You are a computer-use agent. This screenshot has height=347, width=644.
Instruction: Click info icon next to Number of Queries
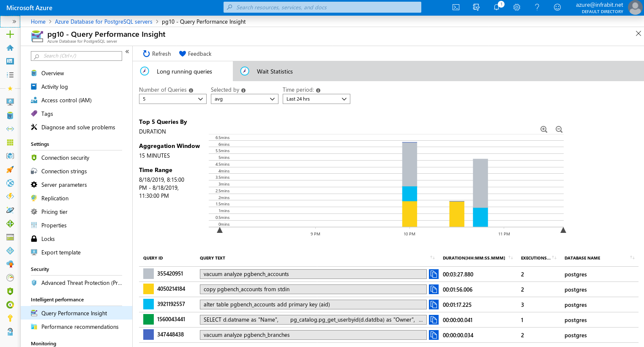pyautogui.click(x=191, y=90)
